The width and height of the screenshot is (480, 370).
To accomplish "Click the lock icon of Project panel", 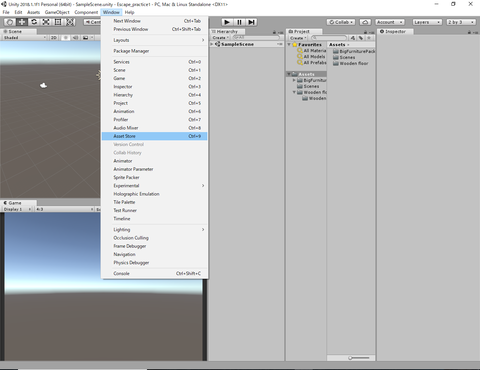I will click(x=365, y=32).
